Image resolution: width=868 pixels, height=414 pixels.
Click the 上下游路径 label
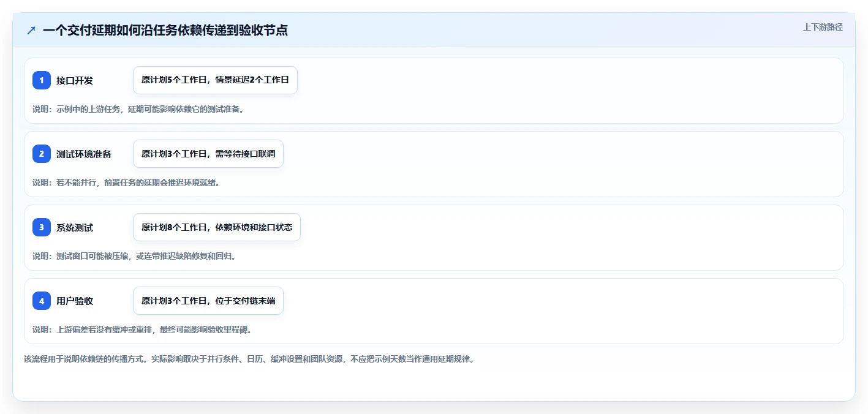click(x=823, y=27)
